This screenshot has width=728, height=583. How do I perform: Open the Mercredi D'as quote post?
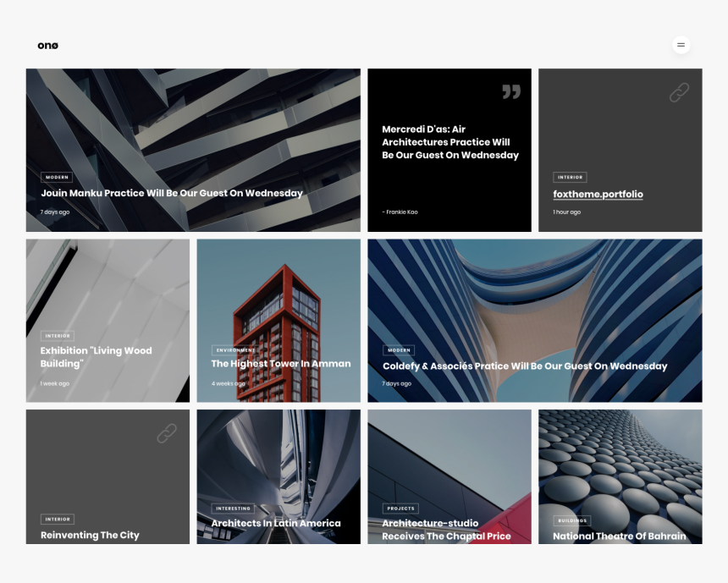(450, 142)
